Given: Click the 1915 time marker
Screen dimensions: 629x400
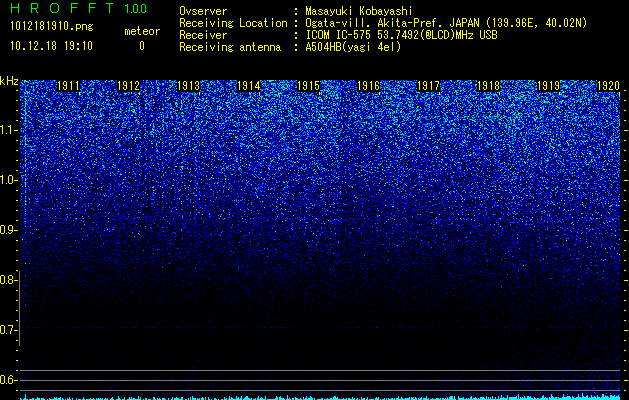Looking at the screenshot, I should (x=308, y=86).
